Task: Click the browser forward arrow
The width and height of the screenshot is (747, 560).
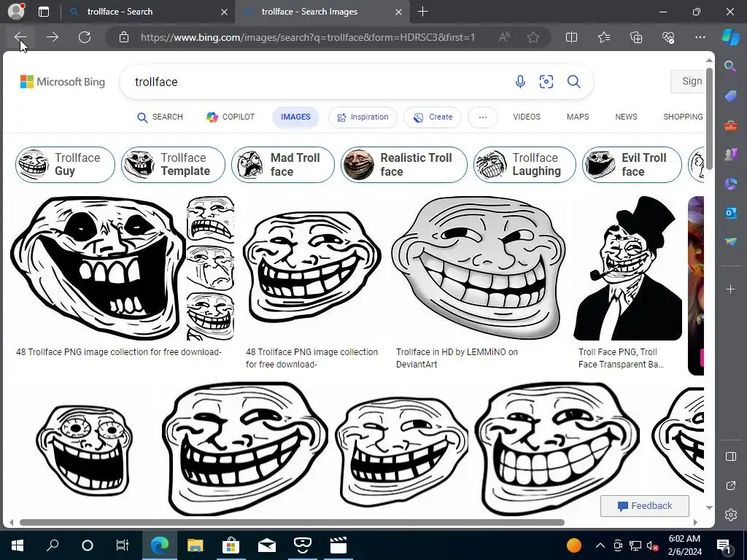Action: [53, 37]
